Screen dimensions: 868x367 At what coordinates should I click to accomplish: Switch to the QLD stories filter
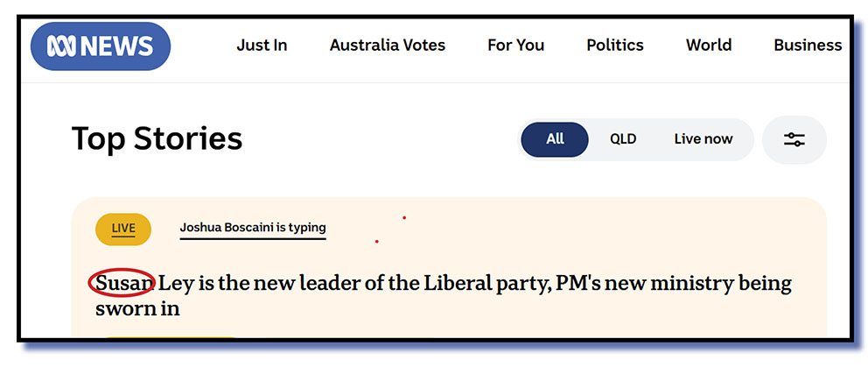click(x=623, y=139)
